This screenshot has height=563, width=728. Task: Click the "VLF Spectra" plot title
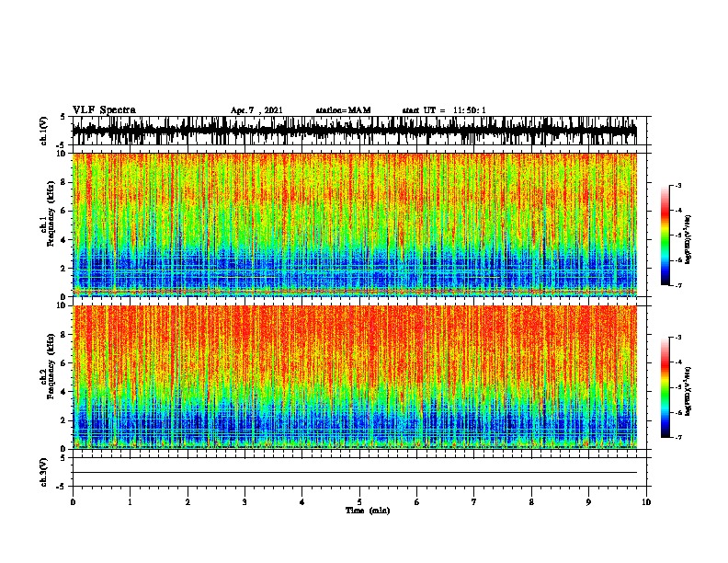point(104,110)
